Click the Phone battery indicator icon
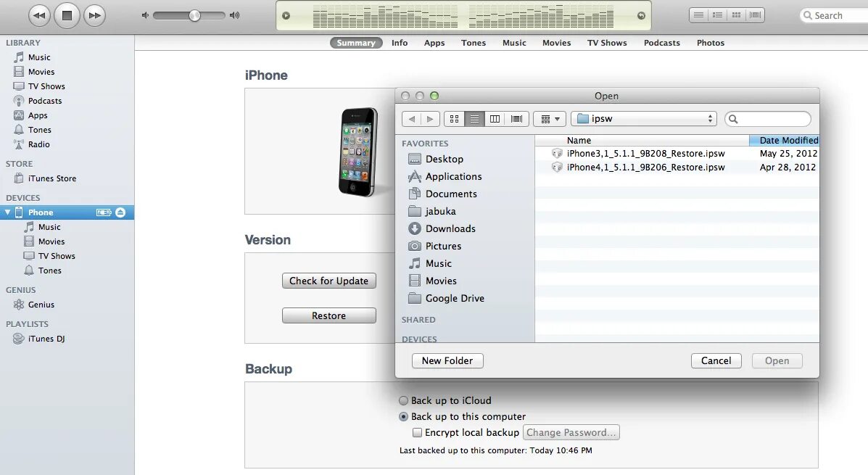This screenshot has width=868, height=475. click(104, 212)
